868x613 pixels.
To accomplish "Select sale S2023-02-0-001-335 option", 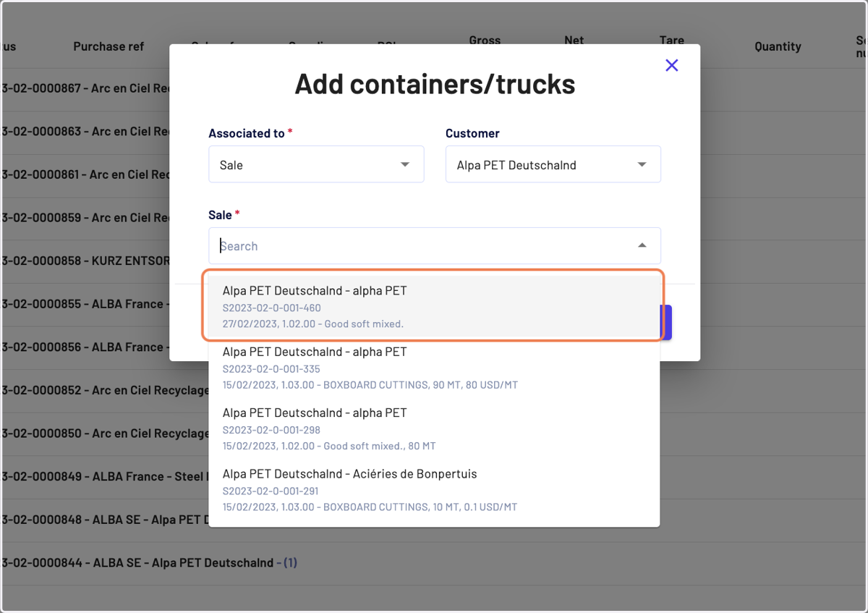I will click(434, 368).
